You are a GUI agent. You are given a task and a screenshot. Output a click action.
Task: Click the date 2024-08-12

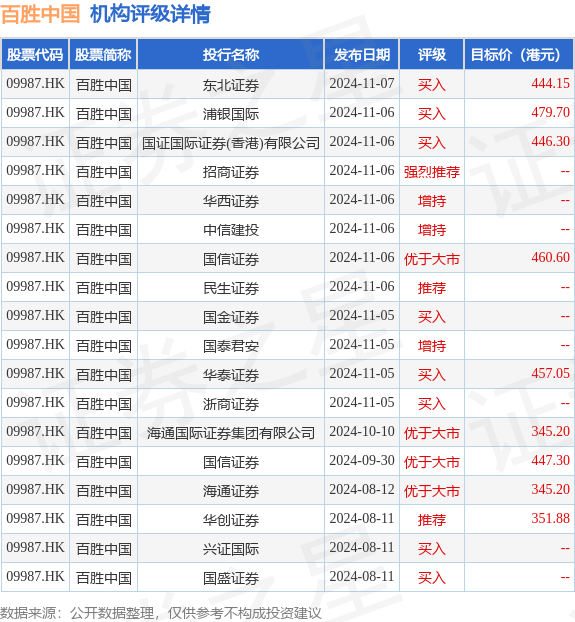pos(362,489)
